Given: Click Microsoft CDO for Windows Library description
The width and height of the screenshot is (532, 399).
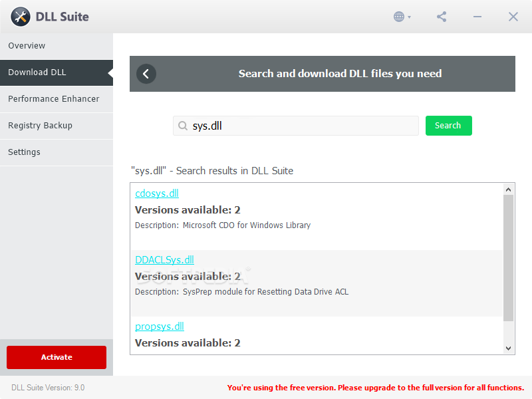Looking at the screenshot, I should click(247, 225).
